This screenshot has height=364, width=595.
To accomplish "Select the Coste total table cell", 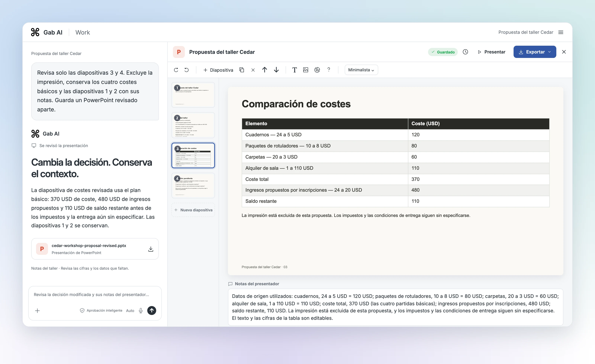I will 325,179.
